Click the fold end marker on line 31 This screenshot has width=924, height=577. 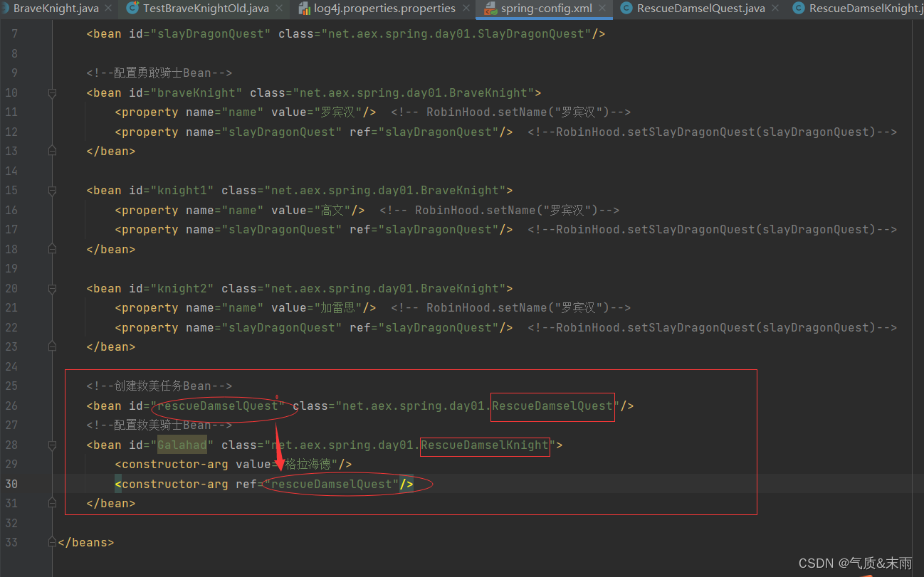(x=52, y=503)
